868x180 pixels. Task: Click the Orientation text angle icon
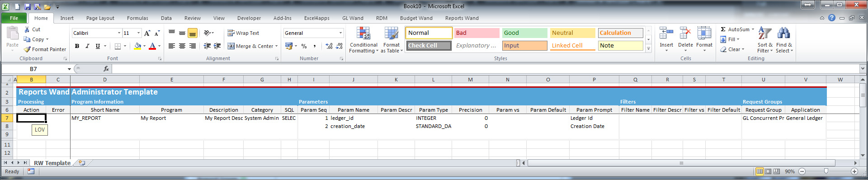(207, 33)
